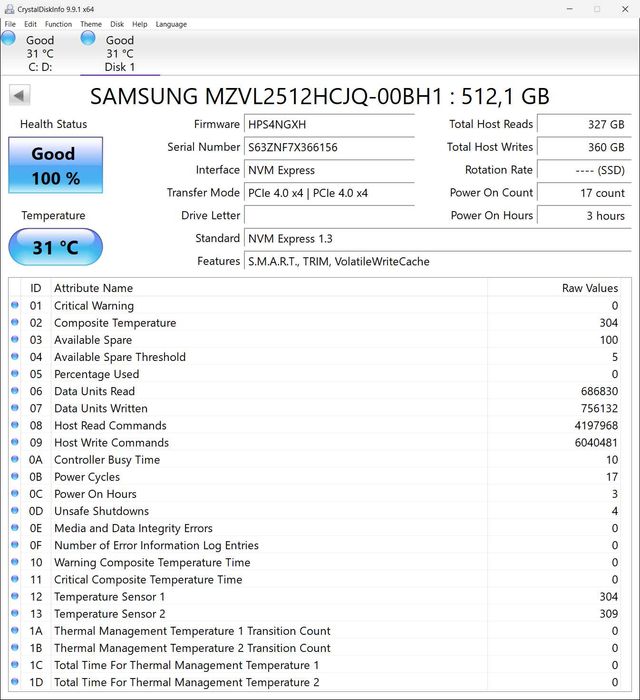Screen dimensions: 640x700
Task: Click the Serial Number field S63ZNF7X366156
Action: coord(329,147)
